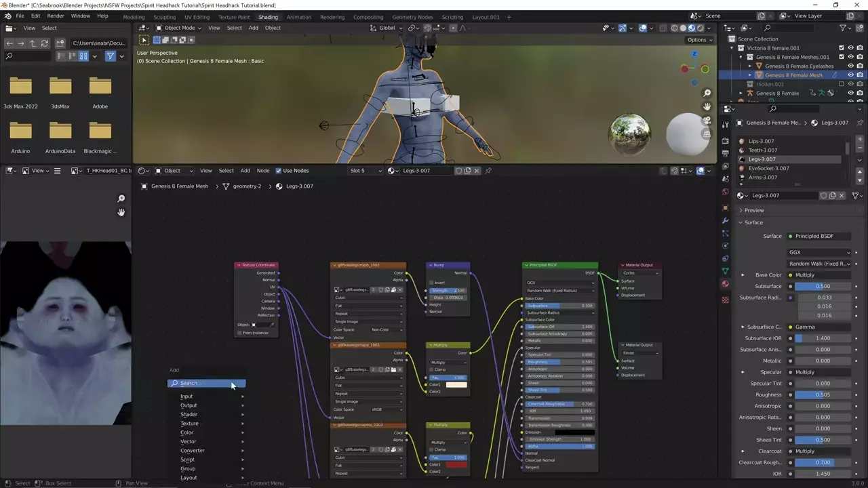This screenshot has width=868, height=488.
Task: Create new folder in file browser
Action: pyautogui.click(x=60, y=43)
